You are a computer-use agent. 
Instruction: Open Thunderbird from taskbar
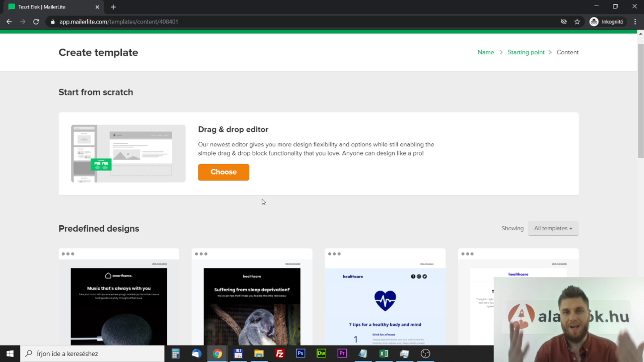click(x=196, y=354)
